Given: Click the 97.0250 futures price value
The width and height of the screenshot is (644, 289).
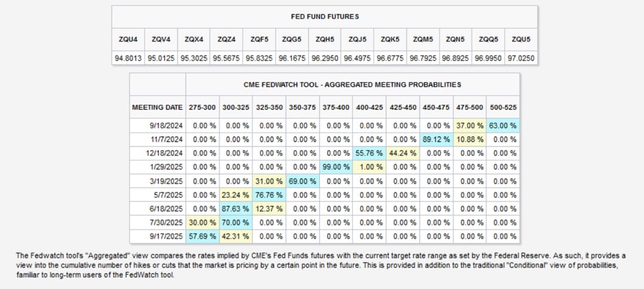Looking at the screenshot, I should pyautogui.click(x=521, y=58).
